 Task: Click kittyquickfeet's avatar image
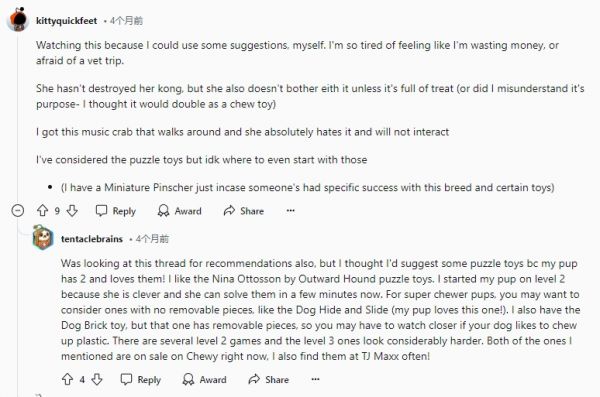pyautogui.click(x=18, y=20)
